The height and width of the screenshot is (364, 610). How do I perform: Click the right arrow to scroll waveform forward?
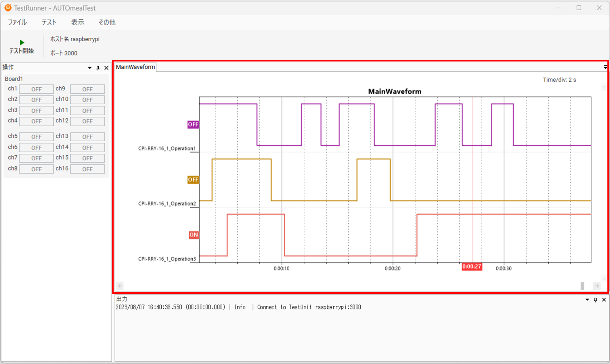(597, 286)
